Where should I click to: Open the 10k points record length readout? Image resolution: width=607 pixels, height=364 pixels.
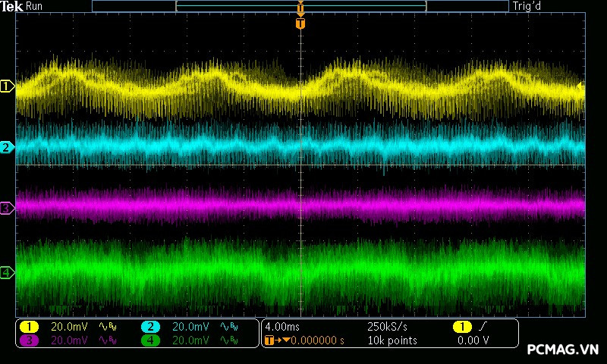pyautogui.click(x=392, y=341)
